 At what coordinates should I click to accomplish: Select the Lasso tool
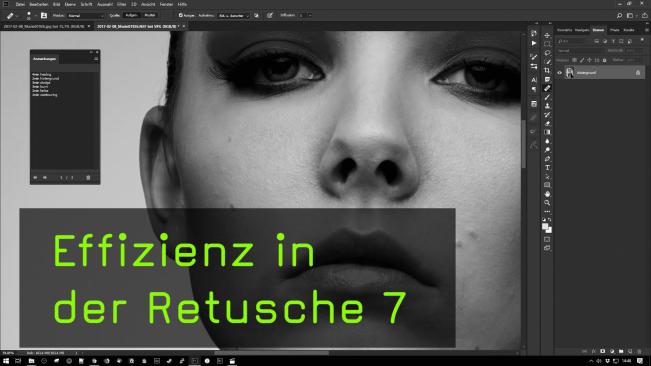point(547,53)
